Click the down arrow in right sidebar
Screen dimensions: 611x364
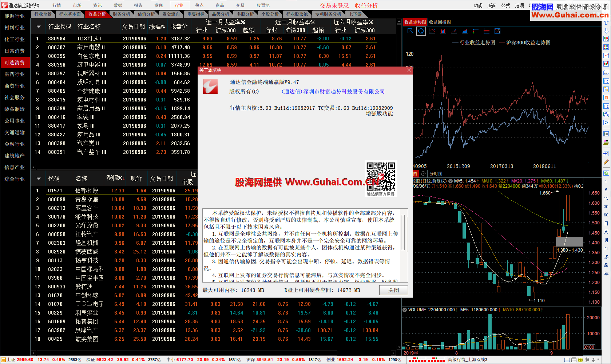(x=606, y=31)
